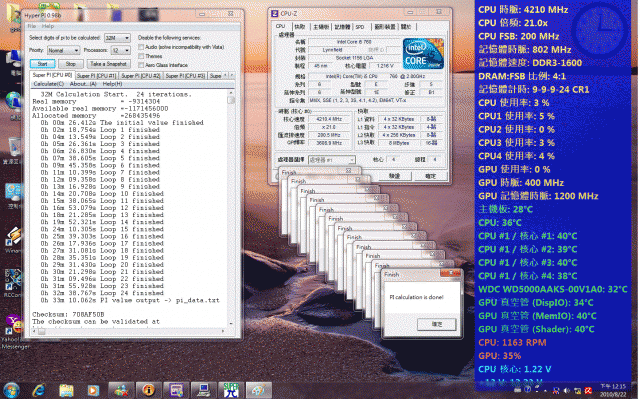Click the Start button in Hyper PI
Viewport: 640px width, 399px height.
[42, 64]
